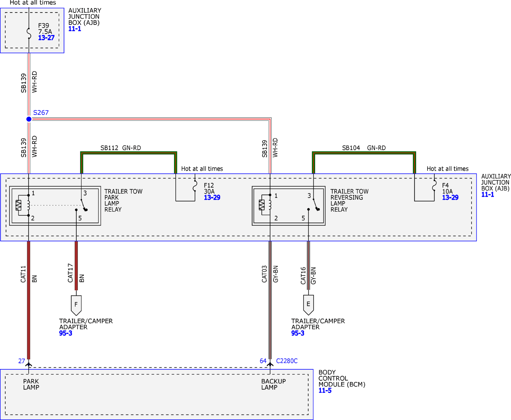Click the 'F12 30A' fuse label

[209, 188]
